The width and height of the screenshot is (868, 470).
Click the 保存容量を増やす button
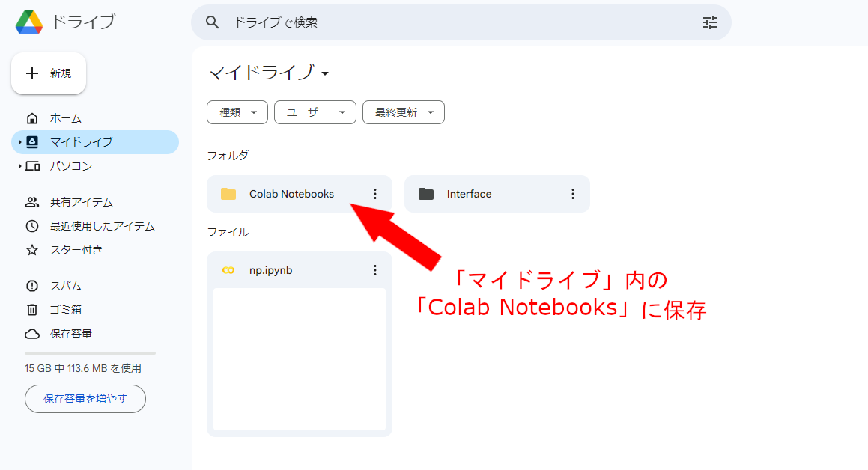(85, 399)
